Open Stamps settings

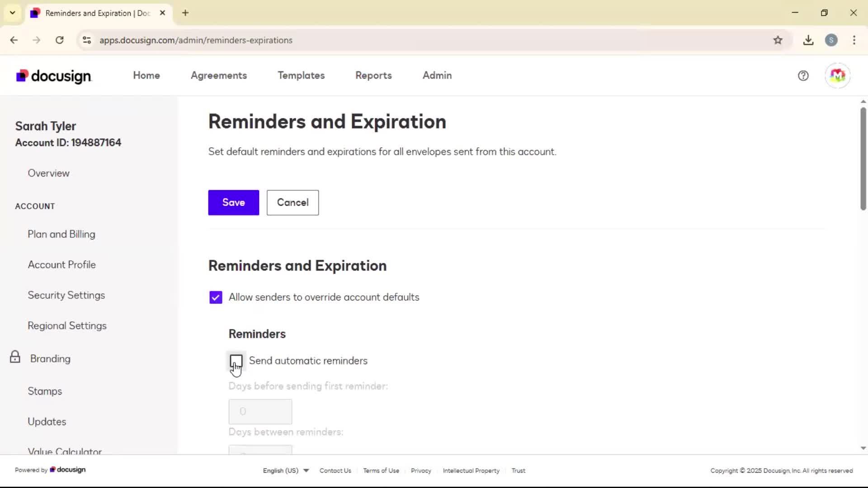[45, 391]
